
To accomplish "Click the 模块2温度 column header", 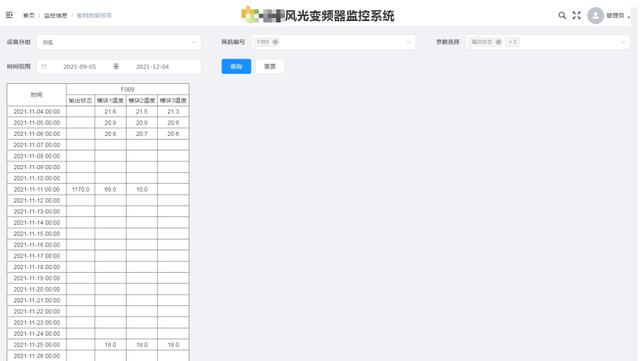I will 142,100.
